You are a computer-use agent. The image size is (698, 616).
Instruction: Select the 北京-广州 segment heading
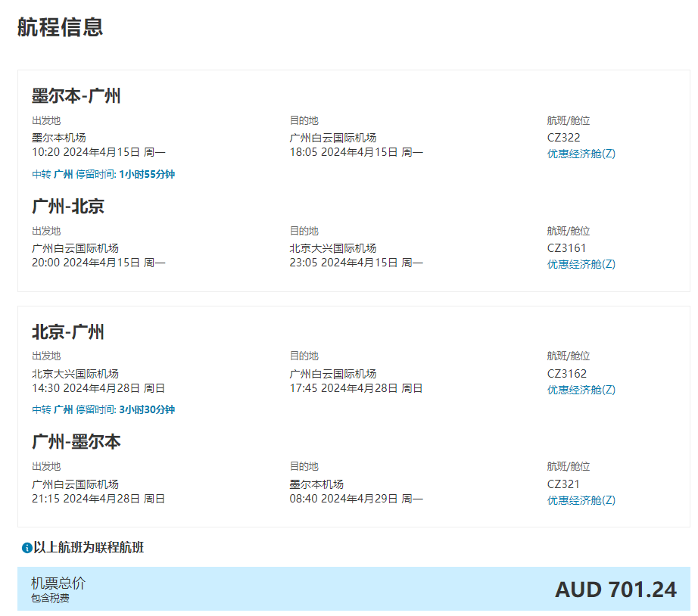pyautogui.click(x=67, y=332)
